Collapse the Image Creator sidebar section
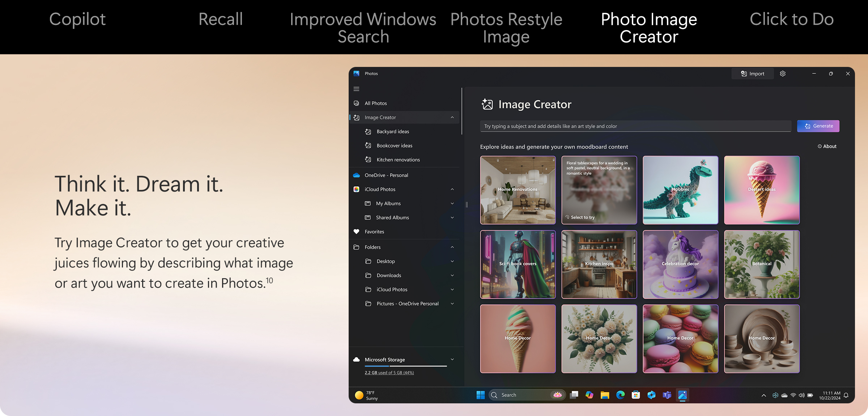This screenshot has width=868, height=416. [x=452, y=118]
